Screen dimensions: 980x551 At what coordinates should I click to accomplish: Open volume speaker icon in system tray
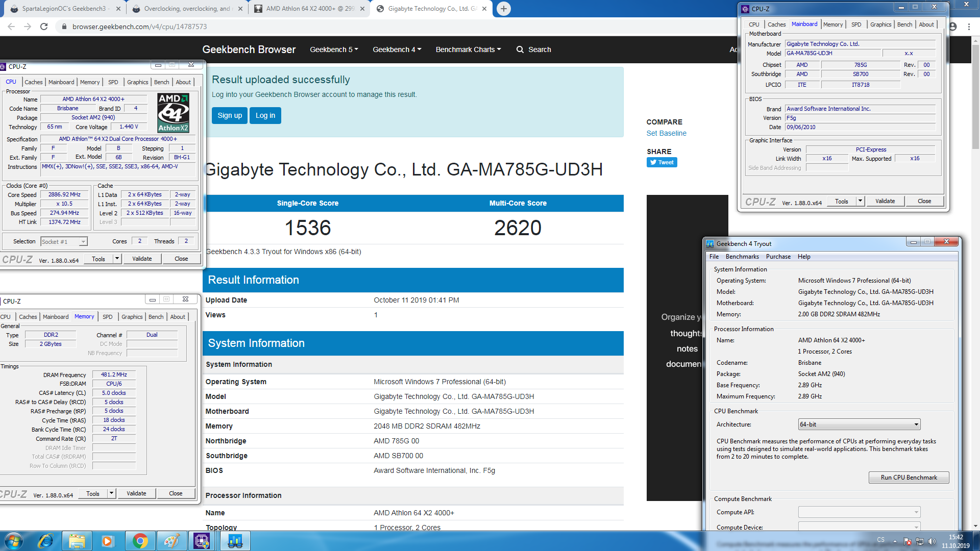(932, 541)
